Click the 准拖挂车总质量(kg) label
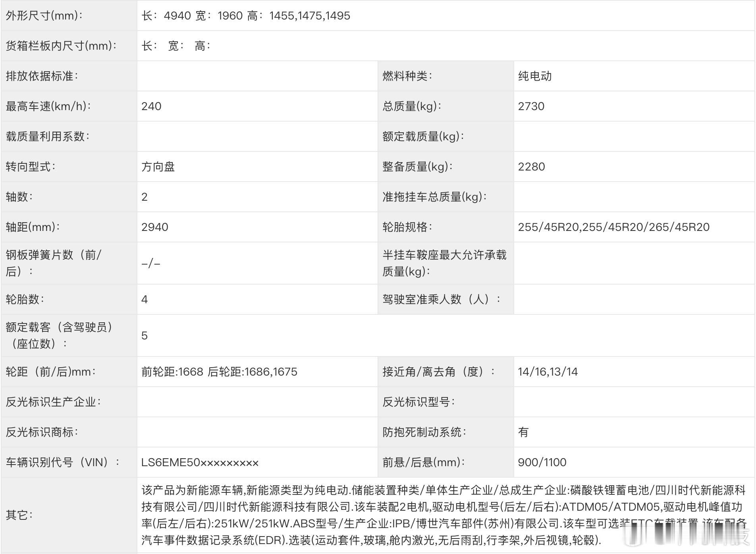Screen dimensions: 756x554 coord(434,197)
